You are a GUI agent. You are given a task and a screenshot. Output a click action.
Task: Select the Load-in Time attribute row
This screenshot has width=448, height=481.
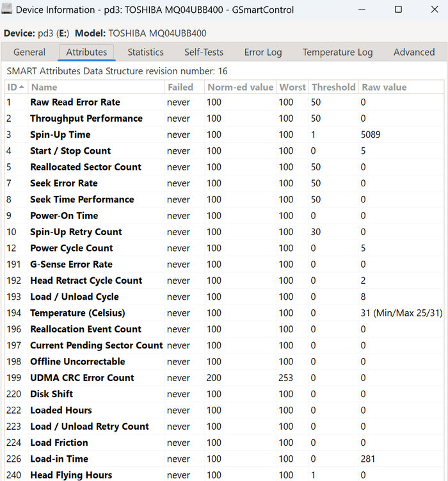[59, 459]
